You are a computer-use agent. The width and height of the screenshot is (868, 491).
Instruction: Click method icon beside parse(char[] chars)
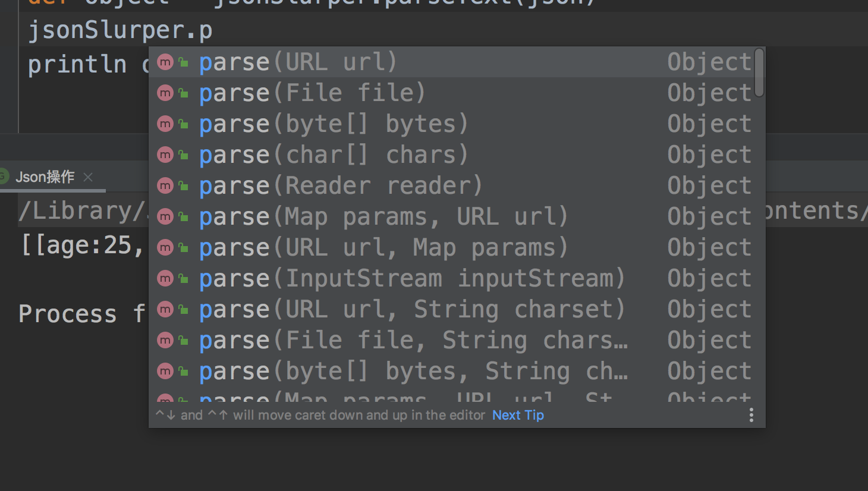165,155
